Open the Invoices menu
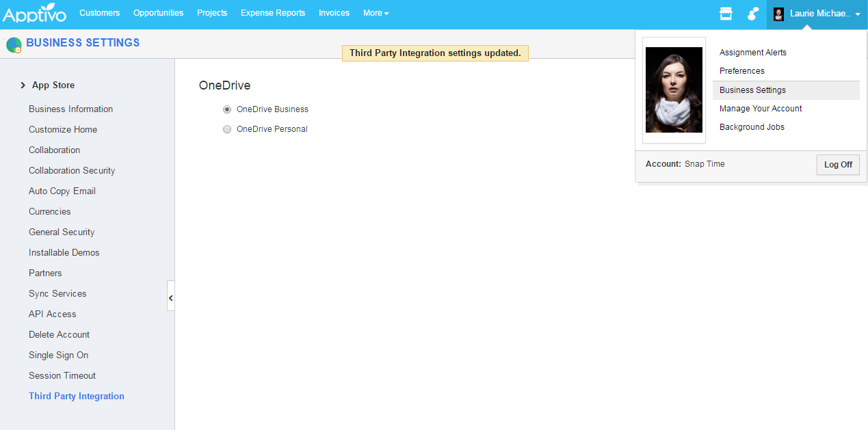 pyautogui.click(x=334, y=13)
